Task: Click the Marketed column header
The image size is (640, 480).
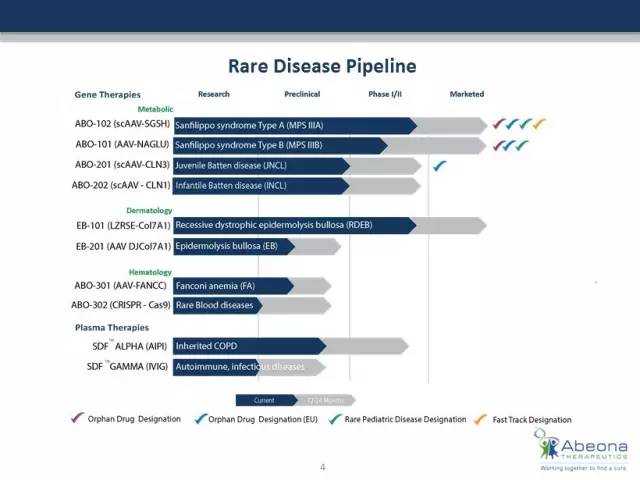Action: click(467, 94)
